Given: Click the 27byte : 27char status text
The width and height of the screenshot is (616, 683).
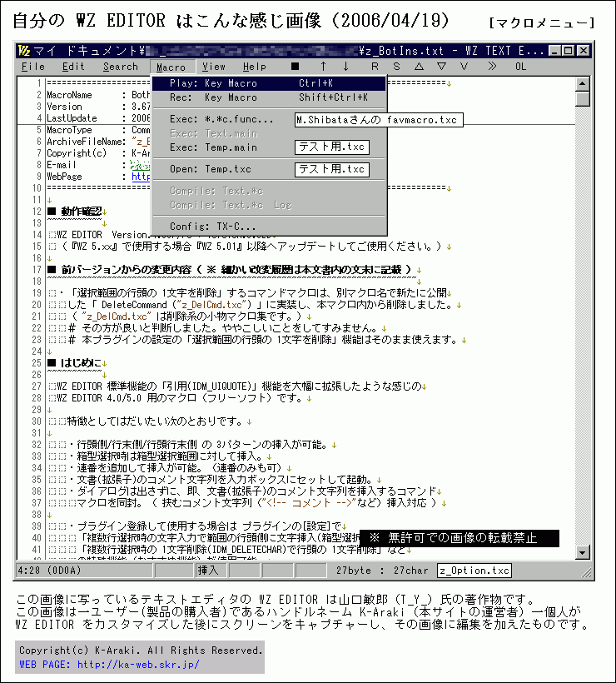Looking at the screenshot, I should (x=382, y=571).
